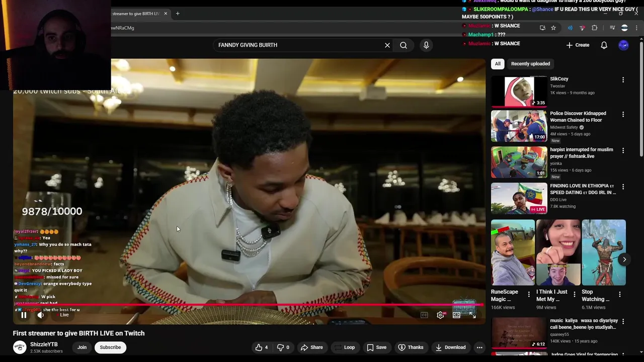Image resolution: width=644 pixels, height=362 pixels.
Task: Click the install app icon in address bar
Action: 542,28
